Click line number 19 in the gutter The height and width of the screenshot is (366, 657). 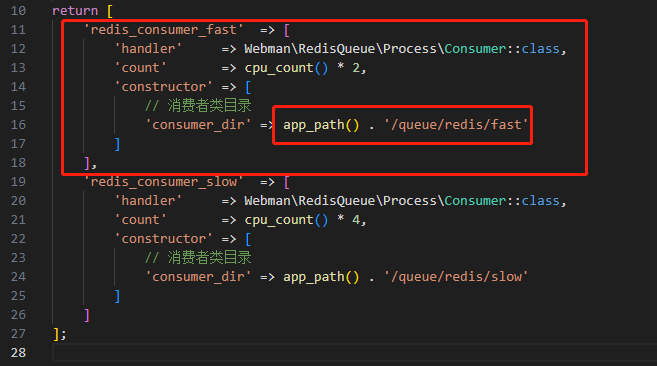click(18, 182)
